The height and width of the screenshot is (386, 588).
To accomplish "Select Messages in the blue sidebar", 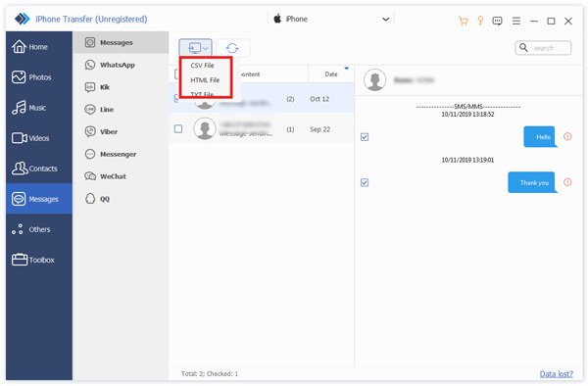I will (39, 199).
